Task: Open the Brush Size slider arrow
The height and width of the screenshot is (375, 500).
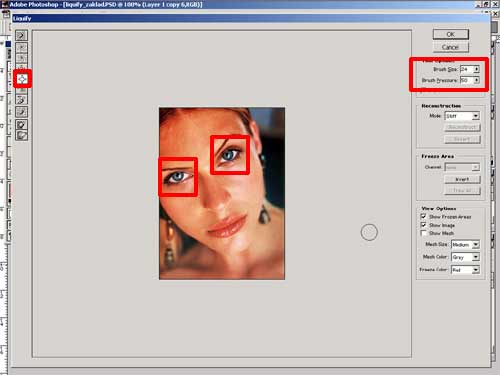Action: click(x=476, y=69)
